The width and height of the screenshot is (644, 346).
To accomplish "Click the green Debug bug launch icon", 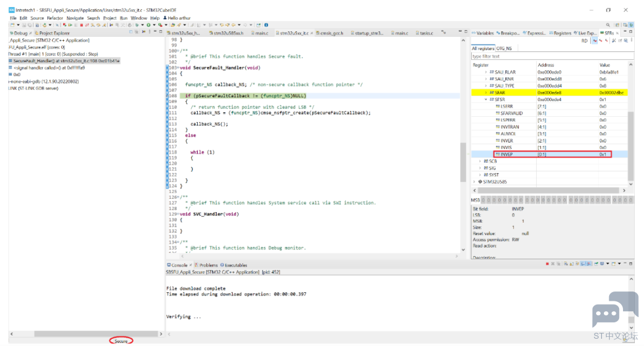I will 137,25.
